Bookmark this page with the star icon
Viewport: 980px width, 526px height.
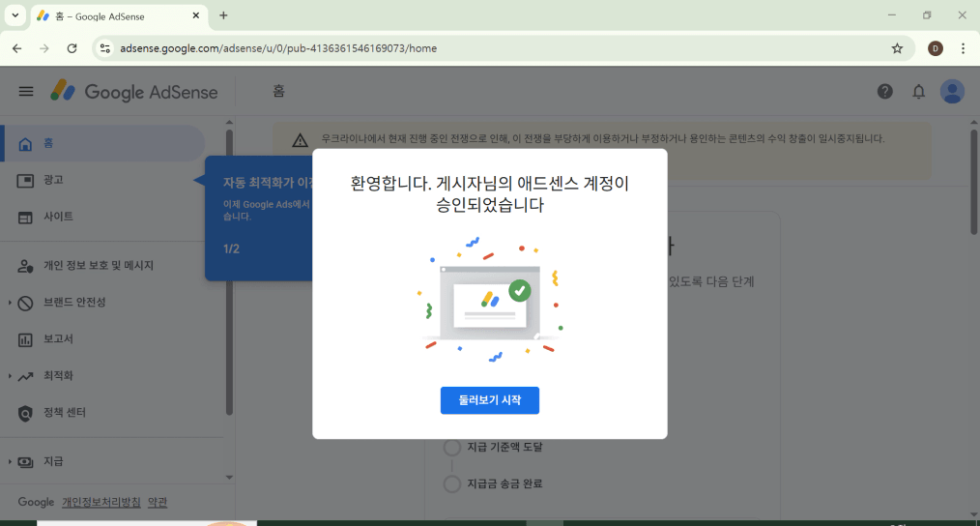coord(897,48)
